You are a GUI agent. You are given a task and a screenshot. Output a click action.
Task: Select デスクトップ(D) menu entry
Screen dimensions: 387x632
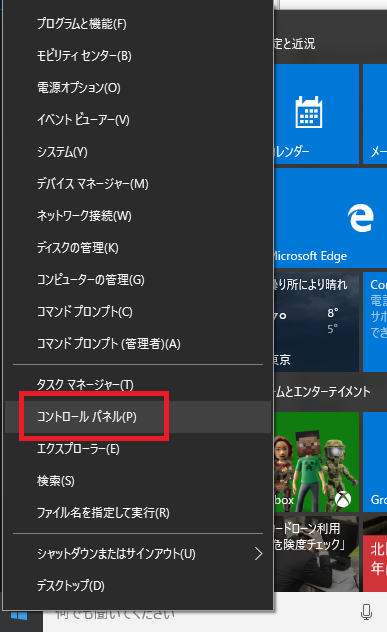138,585
